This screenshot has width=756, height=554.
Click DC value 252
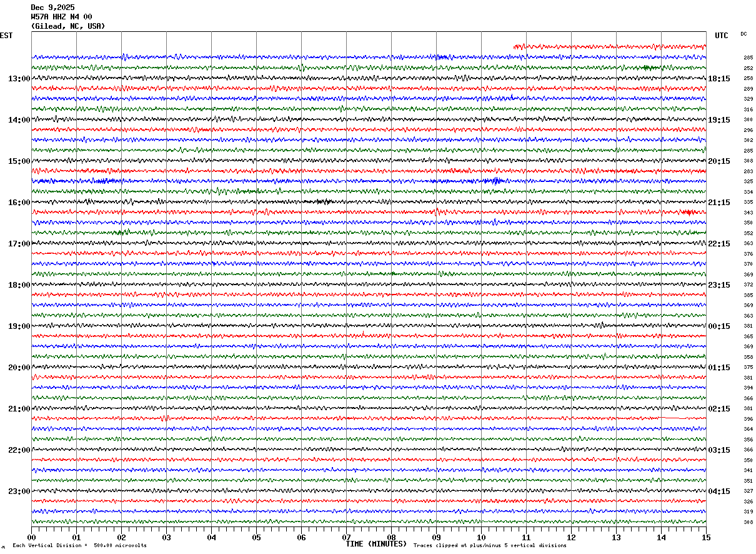pyautogui.click(x=748, y=68)
